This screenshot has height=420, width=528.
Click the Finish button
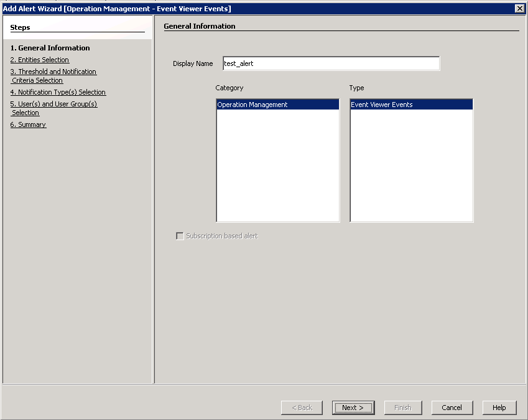point(403,408)
